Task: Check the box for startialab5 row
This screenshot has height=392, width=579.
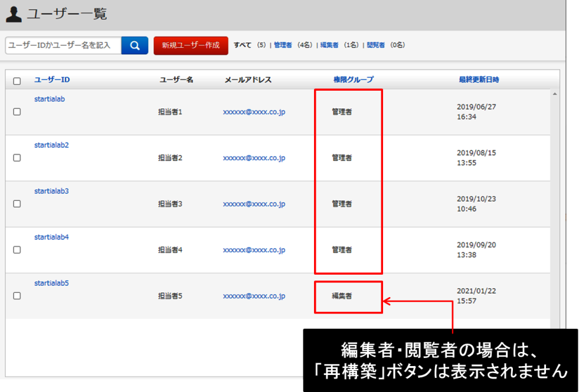Action: pos(17,296)
